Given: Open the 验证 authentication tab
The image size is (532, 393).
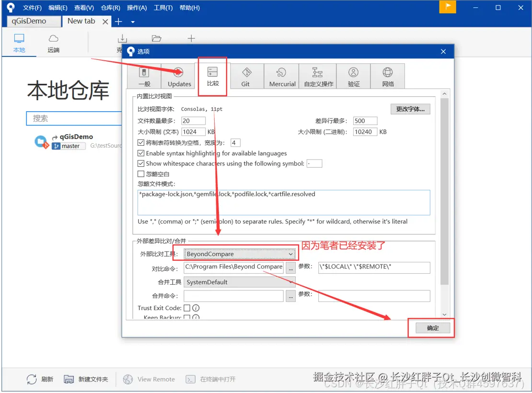Looking at the screenshot, I should pos(354,76).
